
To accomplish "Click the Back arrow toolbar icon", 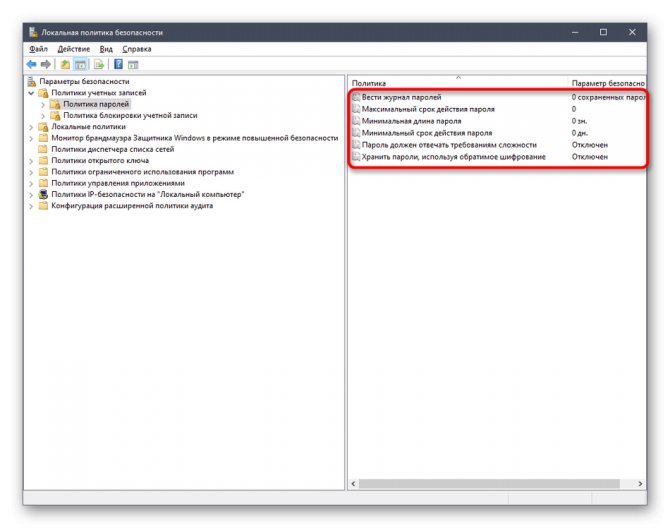I will tap(31, 65).
